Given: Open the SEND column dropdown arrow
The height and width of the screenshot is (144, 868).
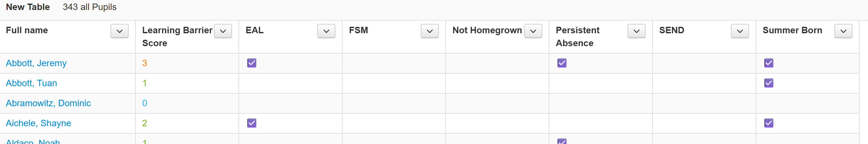Looking at the screenshot, I should pos(740,31).
